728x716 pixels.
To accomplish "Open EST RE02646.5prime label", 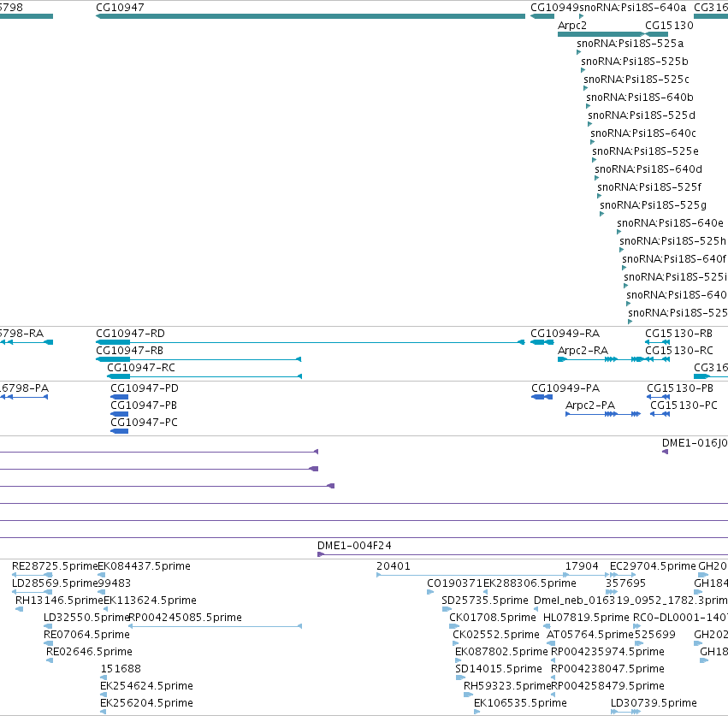I will coord(89,652).
